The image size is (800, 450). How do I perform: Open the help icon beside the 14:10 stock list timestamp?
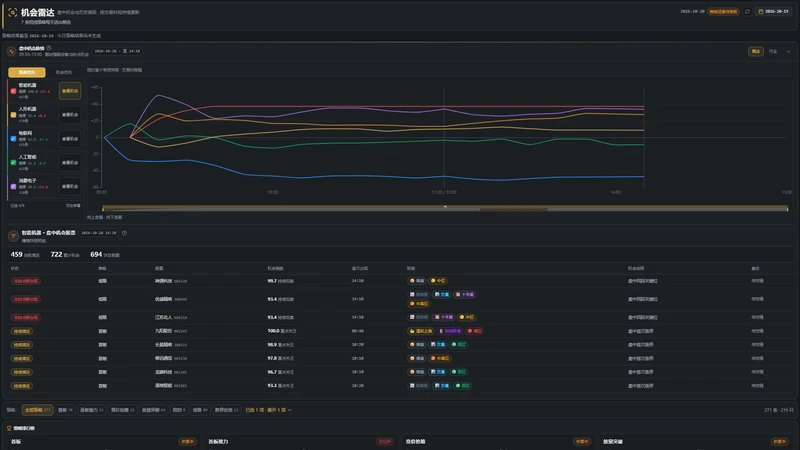(124, 233)
